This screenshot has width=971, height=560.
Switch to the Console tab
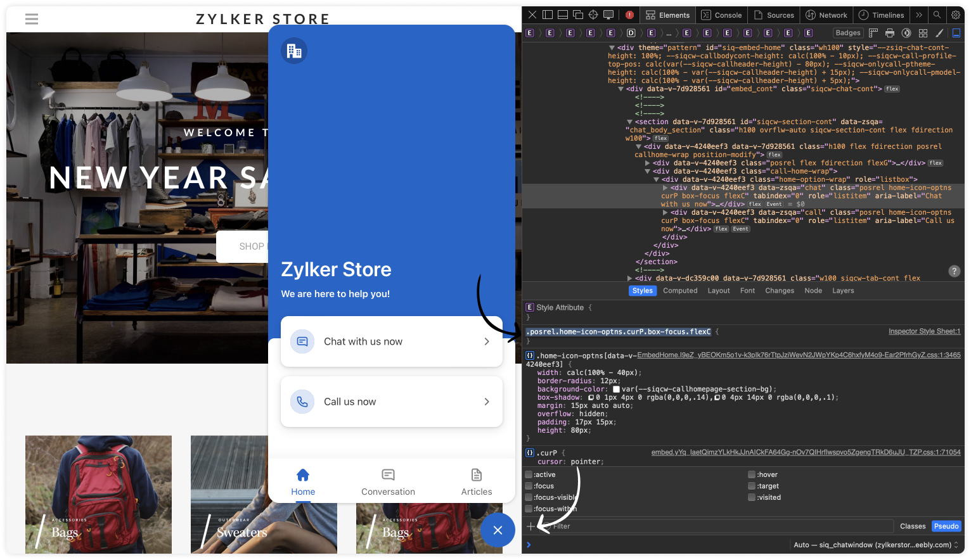[x=721, y=15]
